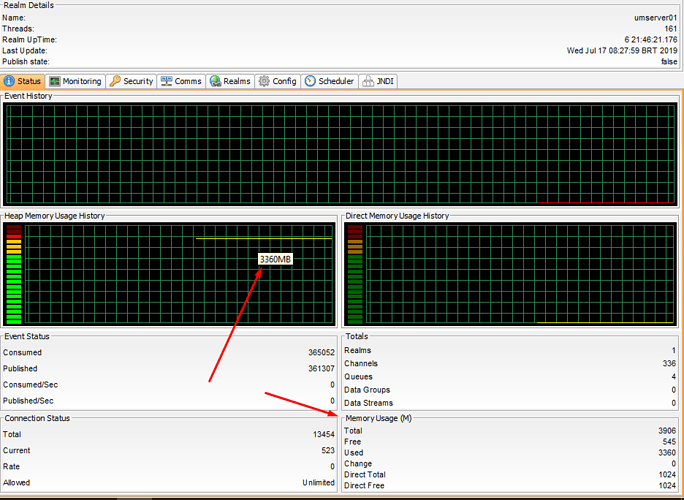Select the Comms tab
The width and height of the screenshot is (684, 500).
[181, 81]
